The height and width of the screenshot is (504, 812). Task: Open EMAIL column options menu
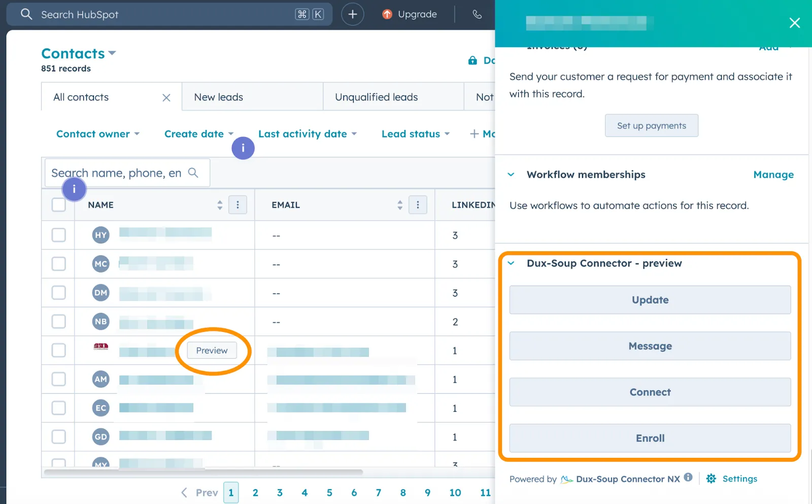(x=418, y=205)
